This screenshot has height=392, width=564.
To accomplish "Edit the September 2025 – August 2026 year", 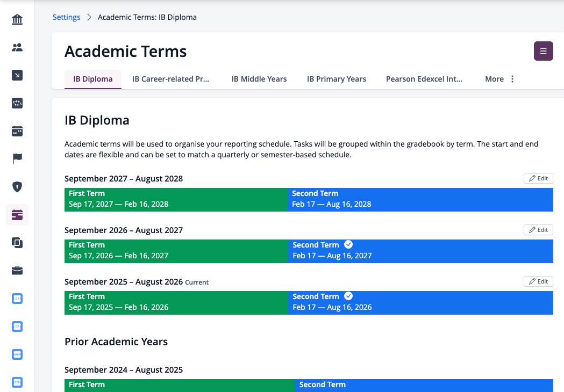I will click(538, 281).
